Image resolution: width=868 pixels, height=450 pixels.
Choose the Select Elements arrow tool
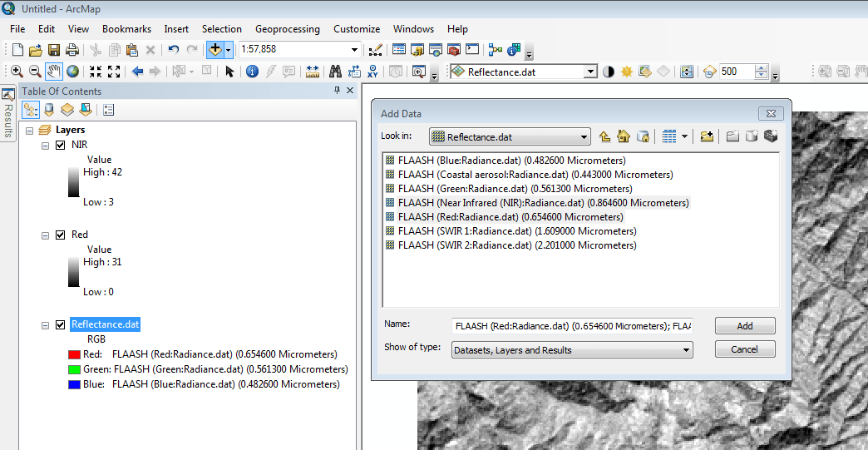click(x=229, y=72)
